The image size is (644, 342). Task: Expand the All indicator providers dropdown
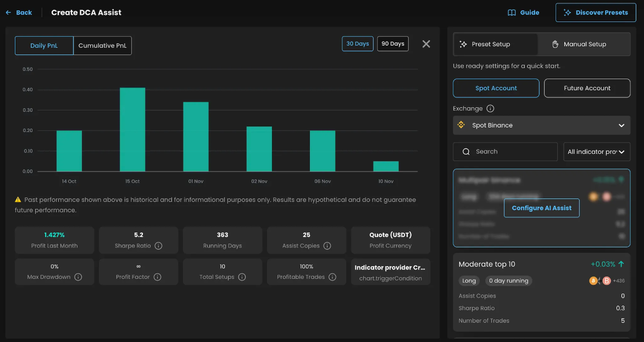596,152
